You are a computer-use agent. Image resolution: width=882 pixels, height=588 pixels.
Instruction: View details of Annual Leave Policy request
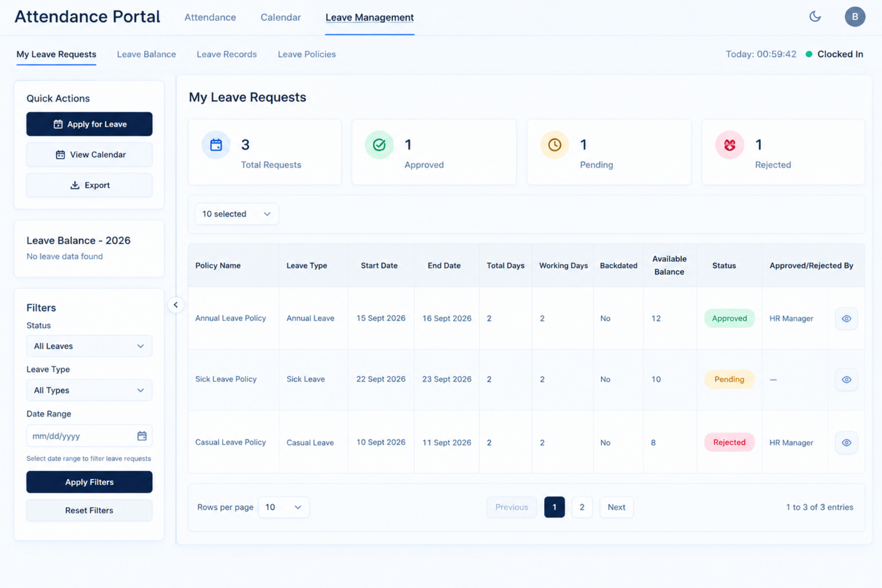(x=846, y=318)
